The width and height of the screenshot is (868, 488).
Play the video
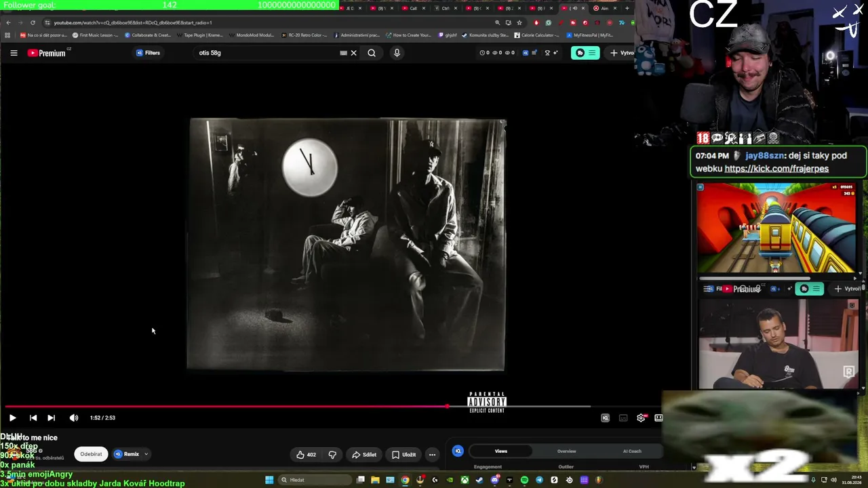tap(12, 418)
